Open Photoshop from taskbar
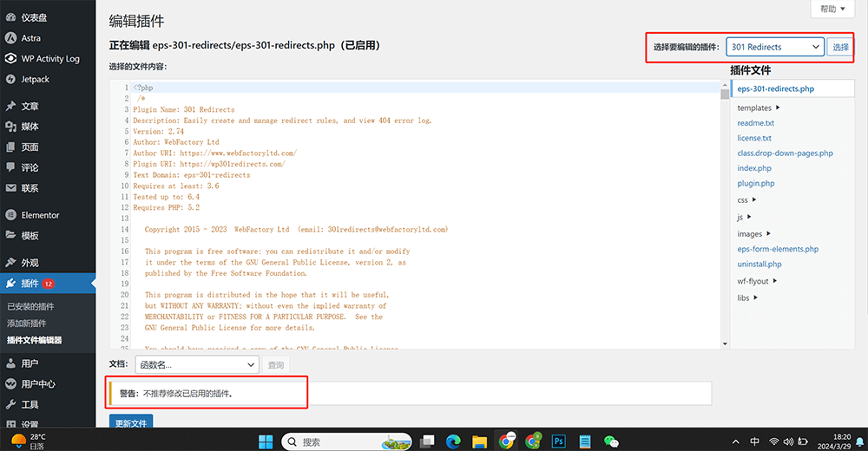 [x=558, y=441]
